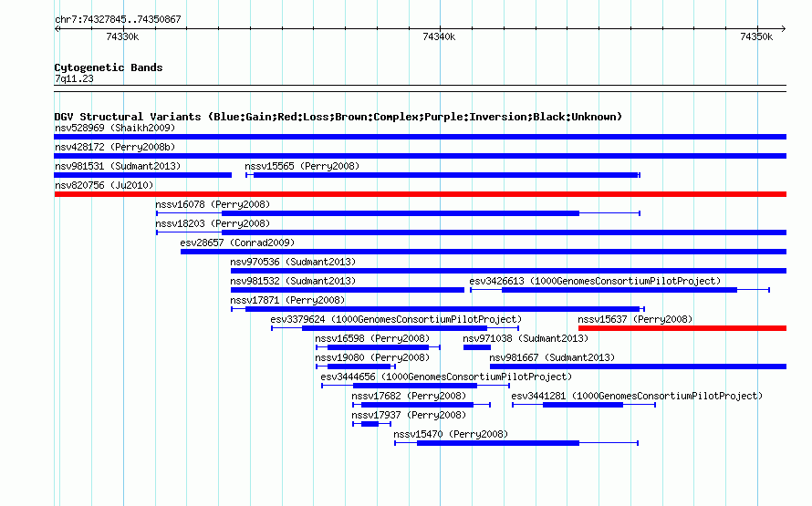This screenshot has width=812, height=506.
Task: Open the short nsv971038 (Sudmant2013) bar
Action: pos(477,347)
